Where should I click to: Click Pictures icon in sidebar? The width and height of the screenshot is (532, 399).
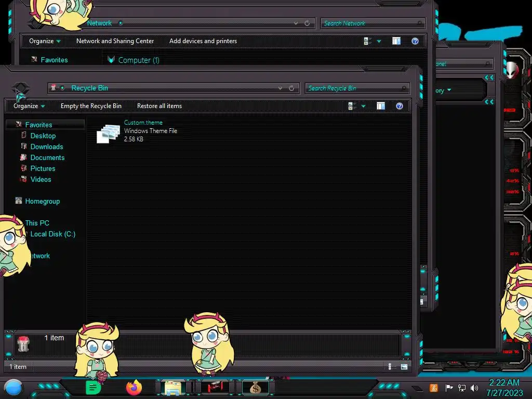tap(24, 168)
